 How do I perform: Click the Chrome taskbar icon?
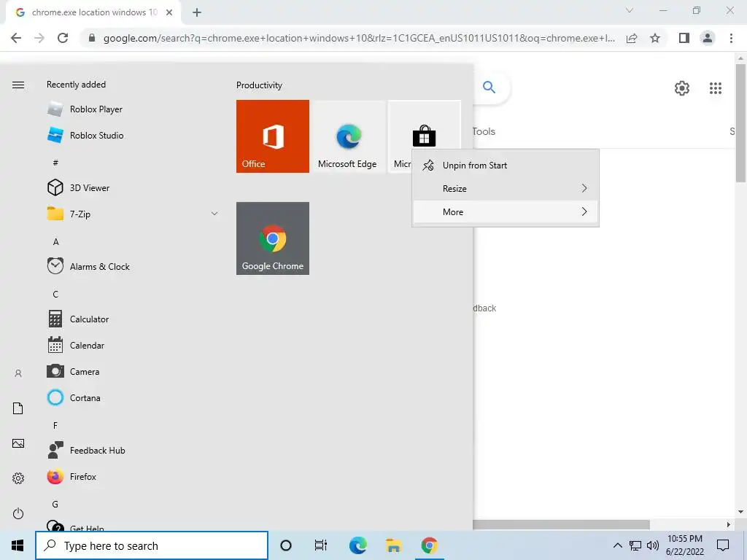[x=429, y=545]
